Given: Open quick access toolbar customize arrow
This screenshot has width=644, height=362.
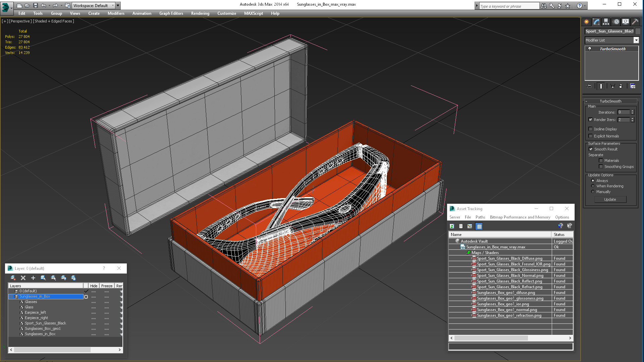Looking at the screenshot, I should click(x=118, y=5).
